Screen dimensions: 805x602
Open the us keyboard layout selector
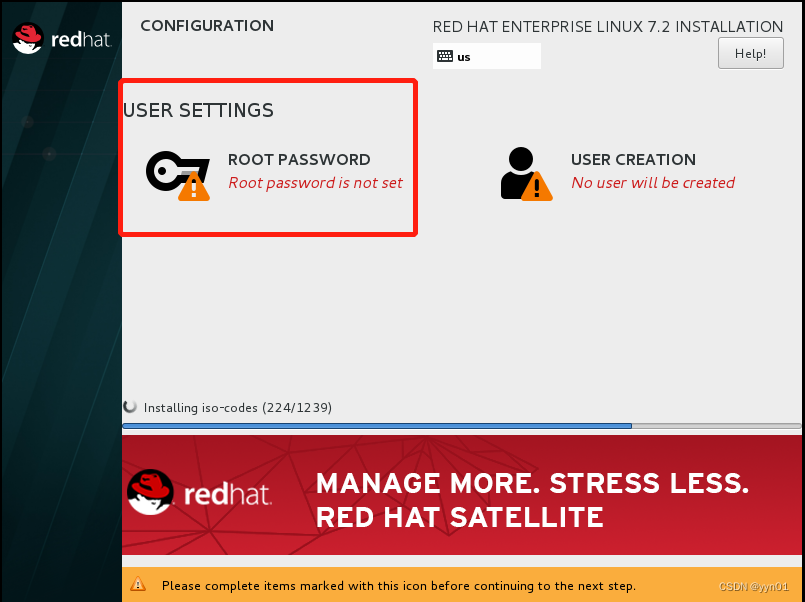487,56
